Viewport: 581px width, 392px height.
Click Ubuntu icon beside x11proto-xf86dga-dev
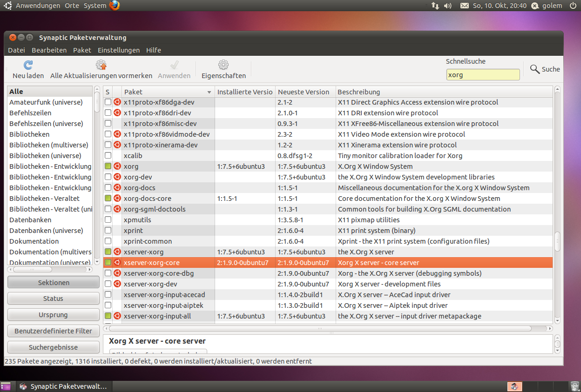[x=117, y=102]
